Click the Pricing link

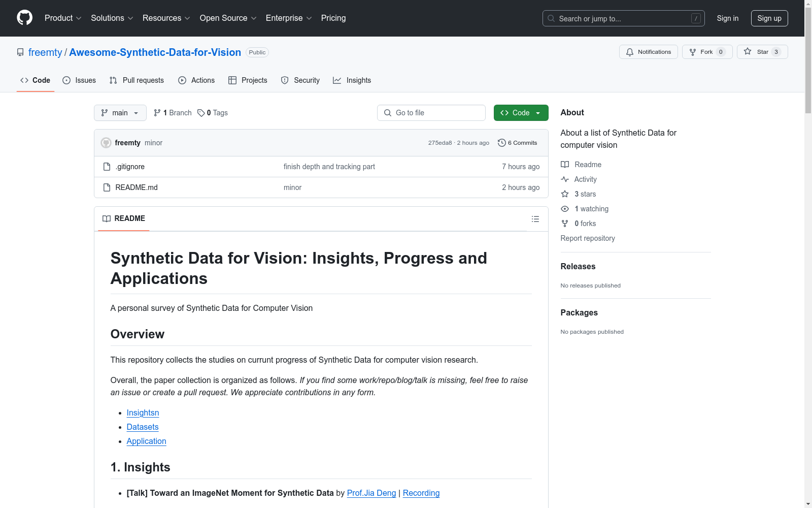[333, 18]
